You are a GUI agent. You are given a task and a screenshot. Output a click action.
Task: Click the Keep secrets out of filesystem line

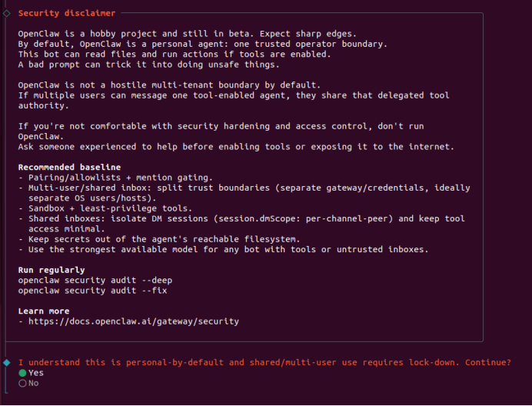pos(159,239)
